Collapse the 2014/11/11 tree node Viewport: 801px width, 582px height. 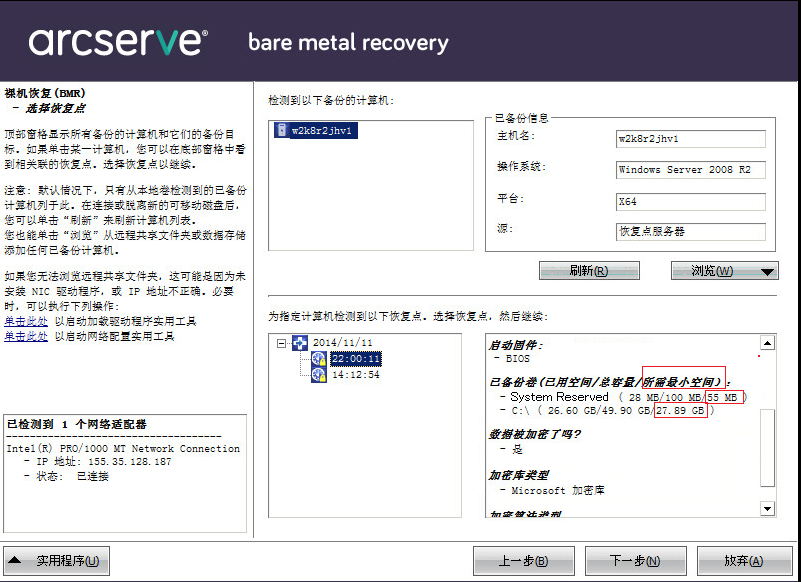pos(281,343)
